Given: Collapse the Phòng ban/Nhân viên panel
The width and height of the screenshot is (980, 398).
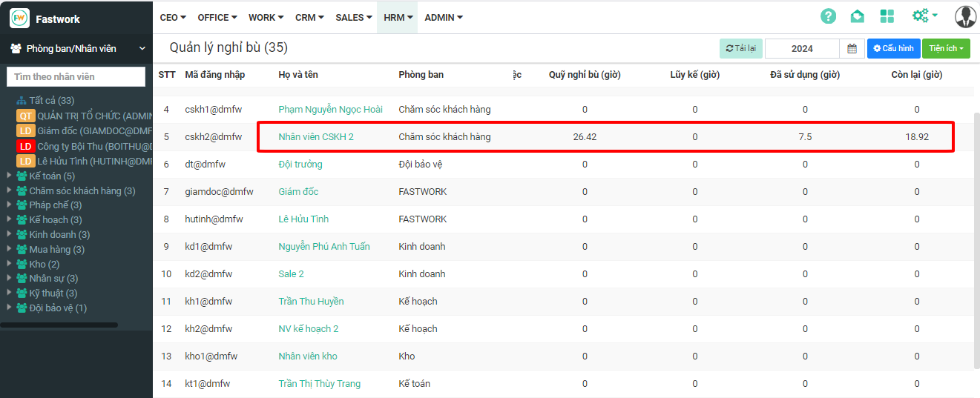Looking at the screenshot, I should point(142,49).
